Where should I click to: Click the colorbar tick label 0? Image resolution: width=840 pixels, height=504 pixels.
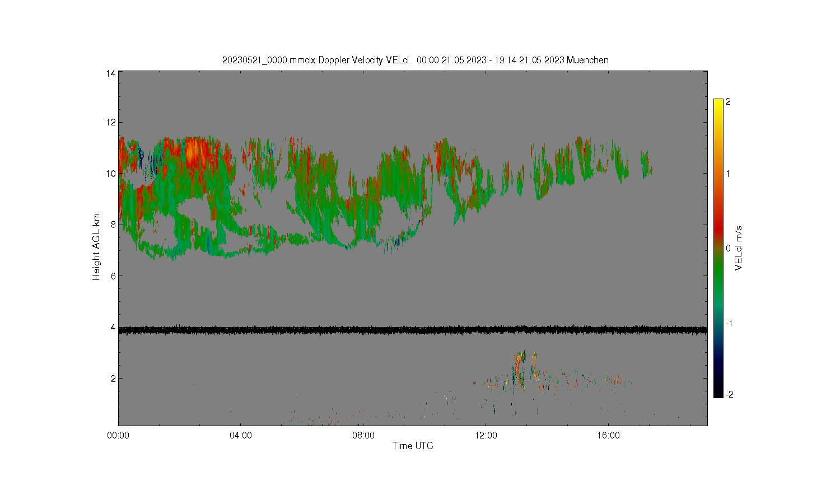point(728,248)
